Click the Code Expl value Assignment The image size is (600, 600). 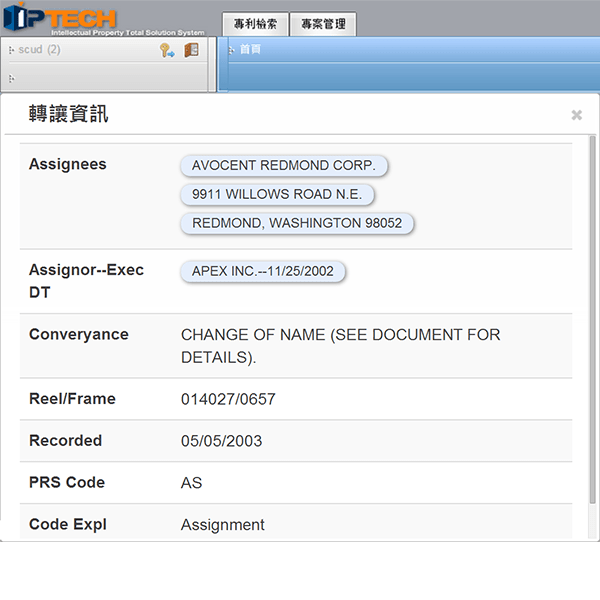[x=223, y=525]
